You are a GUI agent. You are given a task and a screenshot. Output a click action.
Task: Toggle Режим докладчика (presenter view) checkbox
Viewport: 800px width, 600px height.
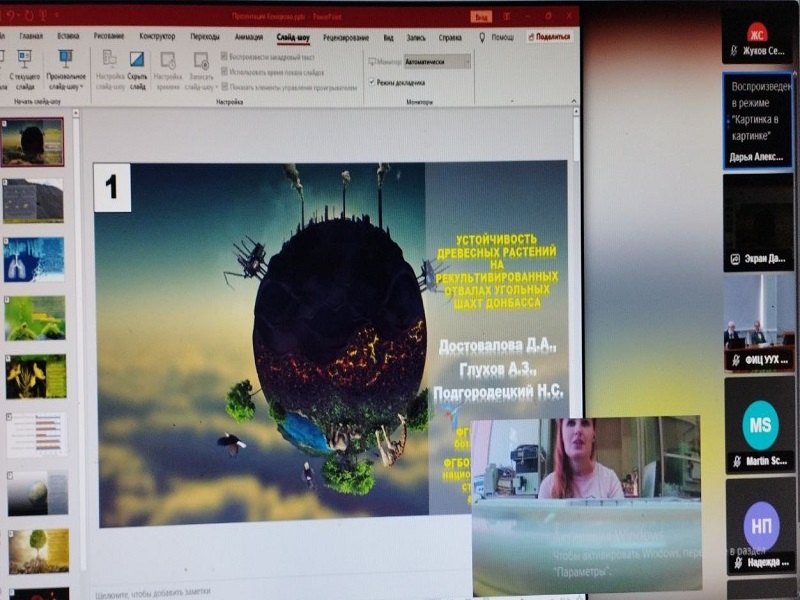point(372,82)
